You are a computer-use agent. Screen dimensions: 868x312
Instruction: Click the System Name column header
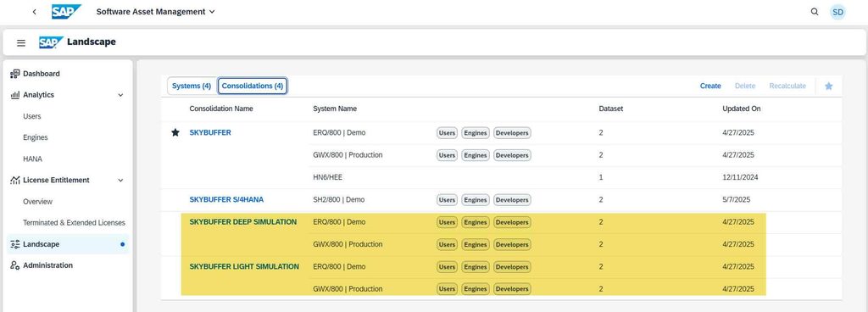[x=335, y=109]
